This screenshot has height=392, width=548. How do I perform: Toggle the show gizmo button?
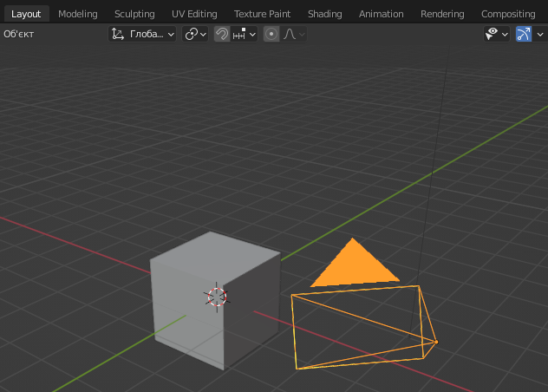pos(524,35)
